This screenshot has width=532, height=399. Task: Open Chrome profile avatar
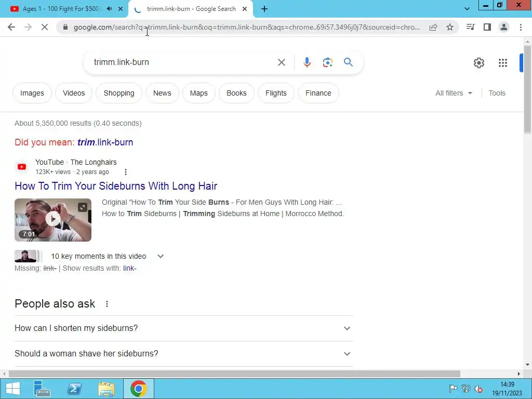504,27
